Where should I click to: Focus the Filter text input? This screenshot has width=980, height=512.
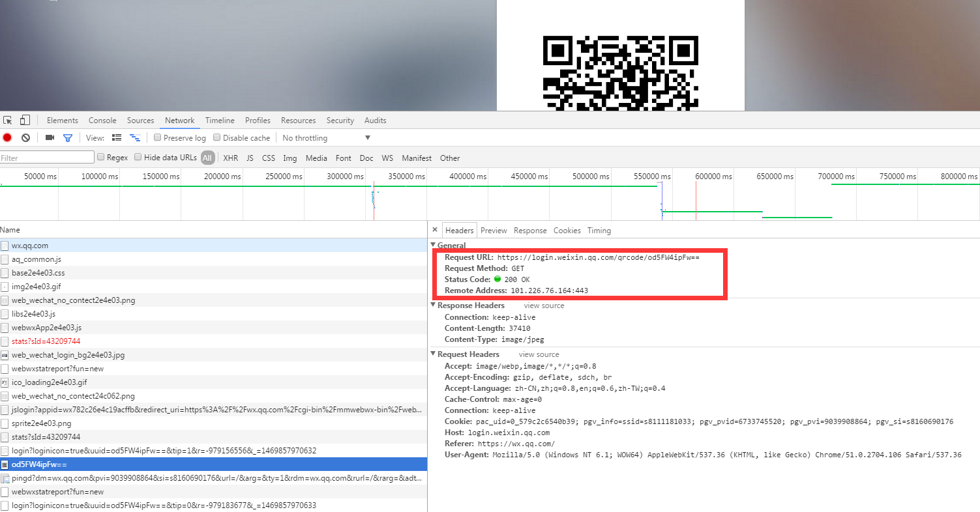pos(47,158)
